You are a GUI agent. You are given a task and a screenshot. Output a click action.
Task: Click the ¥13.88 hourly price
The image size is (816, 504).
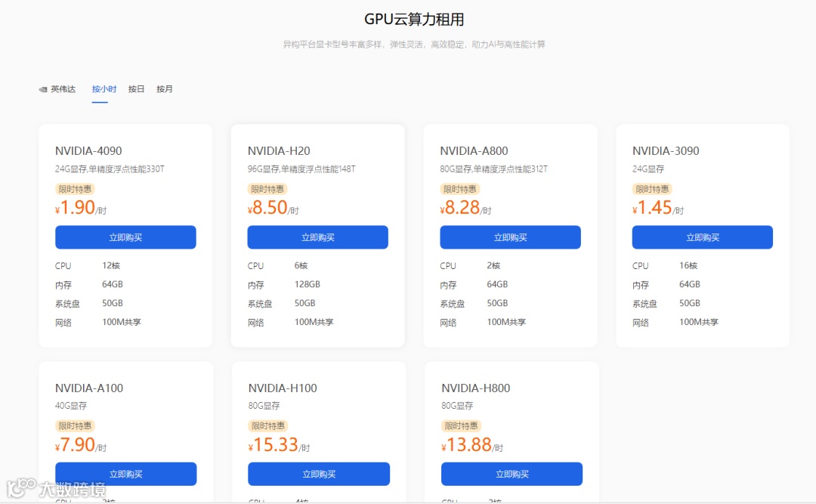[472, 444]
